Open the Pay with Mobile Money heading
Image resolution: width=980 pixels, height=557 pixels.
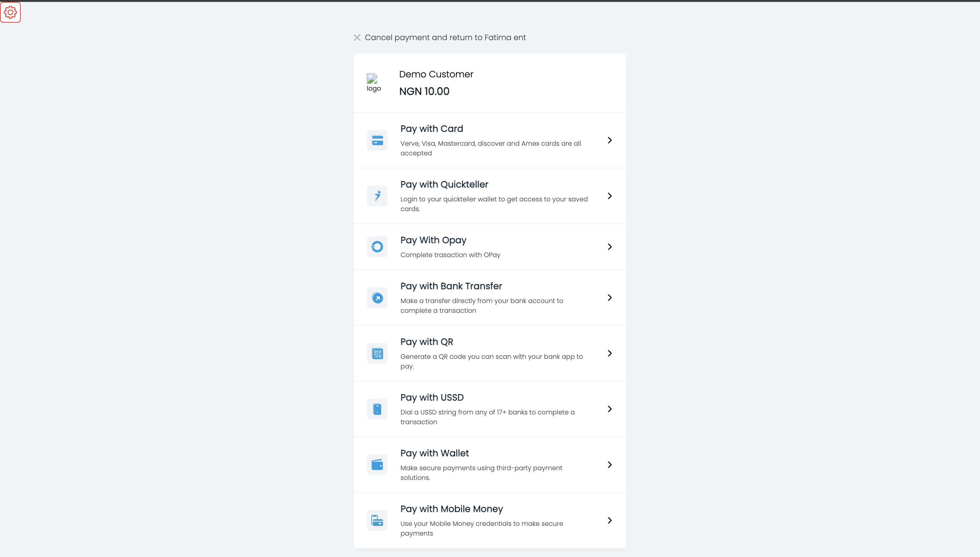coord(451,509)
